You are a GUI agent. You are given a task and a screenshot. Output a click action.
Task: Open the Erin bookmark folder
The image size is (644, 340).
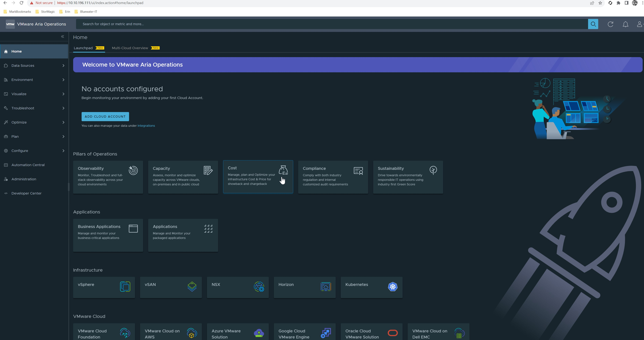pyautogui.click(x=65, y=11)
